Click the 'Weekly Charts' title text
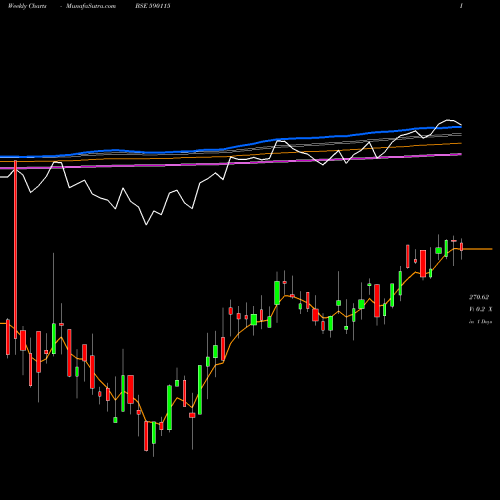This screenshot has height=500, width=500. click(27, 6)
